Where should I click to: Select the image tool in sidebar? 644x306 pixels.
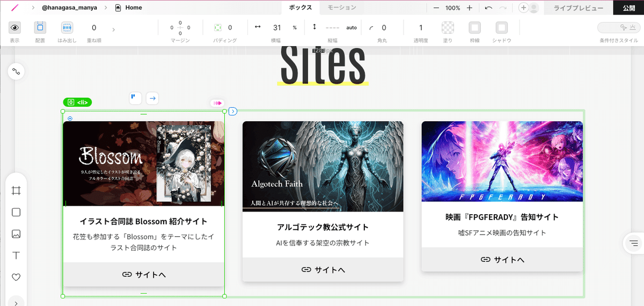[16, 234]
